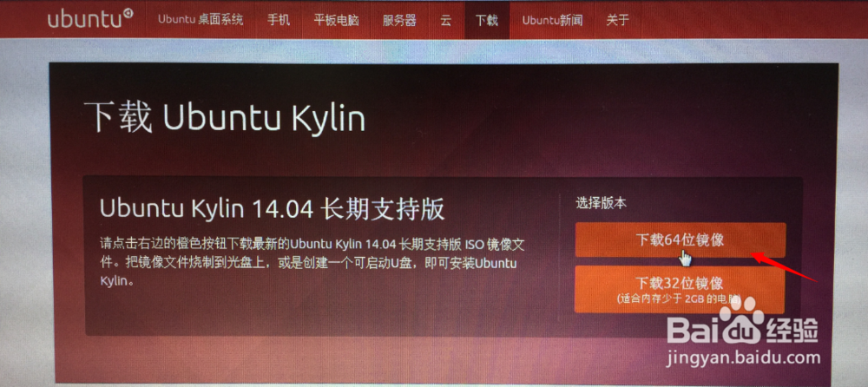Select the 服务器 nav item
This screenshot has height=387, width=868.
point(399,21)
